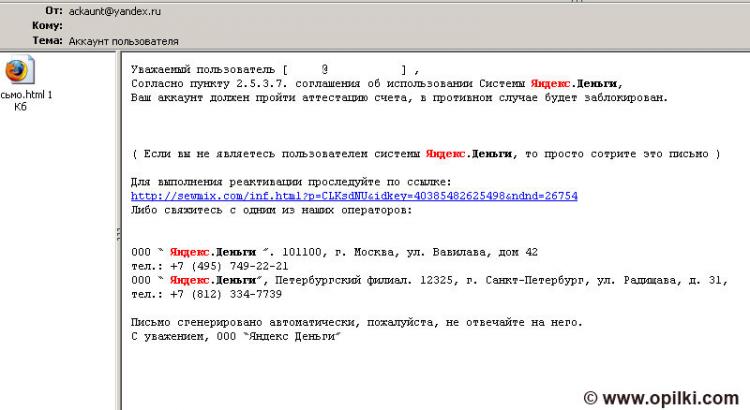Click the parenthesized "Если вы не являетесь" notice line
750x410 pixels.
426,154
